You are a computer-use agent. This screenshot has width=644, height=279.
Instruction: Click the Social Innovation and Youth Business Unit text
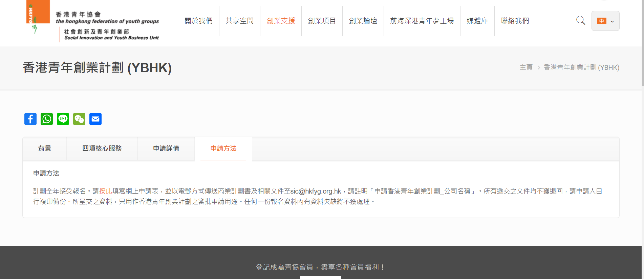click(111, 38)
